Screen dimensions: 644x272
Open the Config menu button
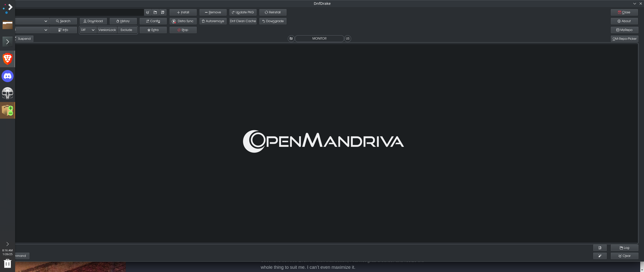tap(153, 21)
